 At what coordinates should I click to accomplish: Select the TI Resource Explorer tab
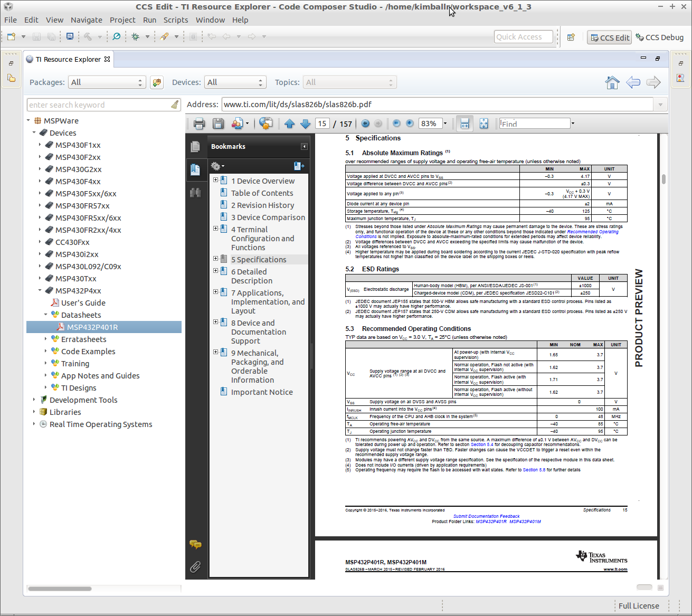click(69, 59)
